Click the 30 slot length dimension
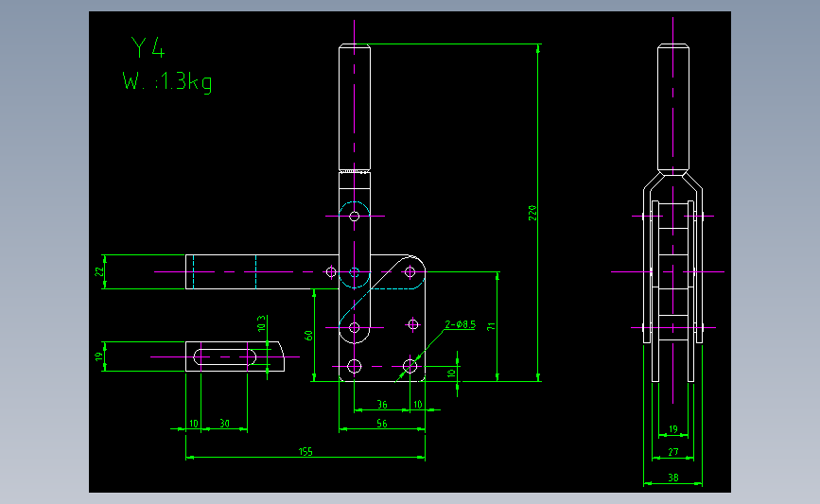 pos(224,424)
